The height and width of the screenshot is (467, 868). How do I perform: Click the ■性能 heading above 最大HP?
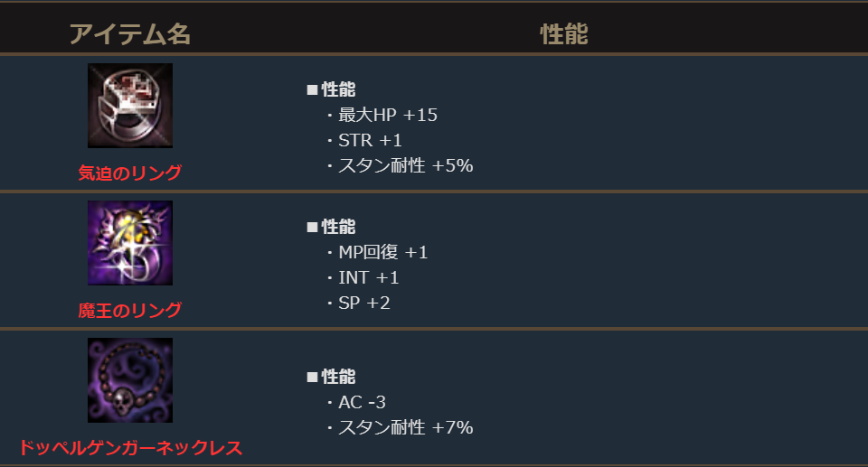tap(331, 89)
